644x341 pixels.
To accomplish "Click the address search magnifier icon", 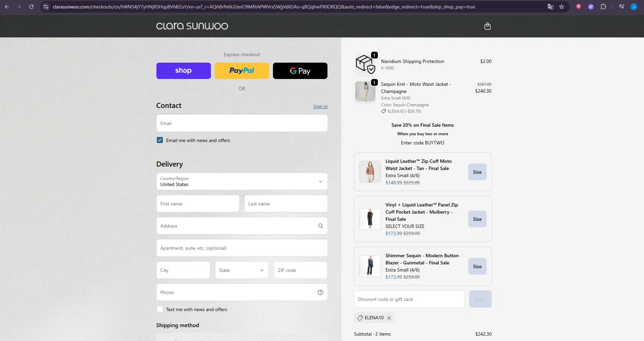I will click(320, 226).
